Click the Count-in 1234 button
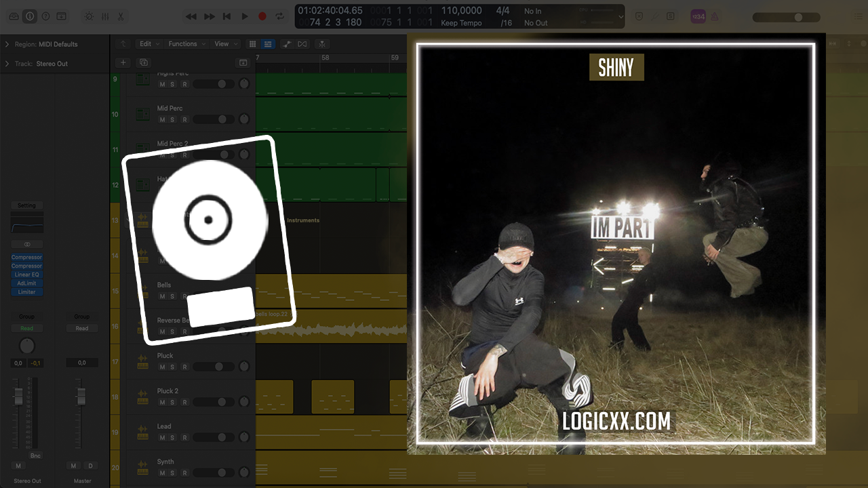This screenshot has width=868, height=488. pyautogui.click(x=698, y=16)
